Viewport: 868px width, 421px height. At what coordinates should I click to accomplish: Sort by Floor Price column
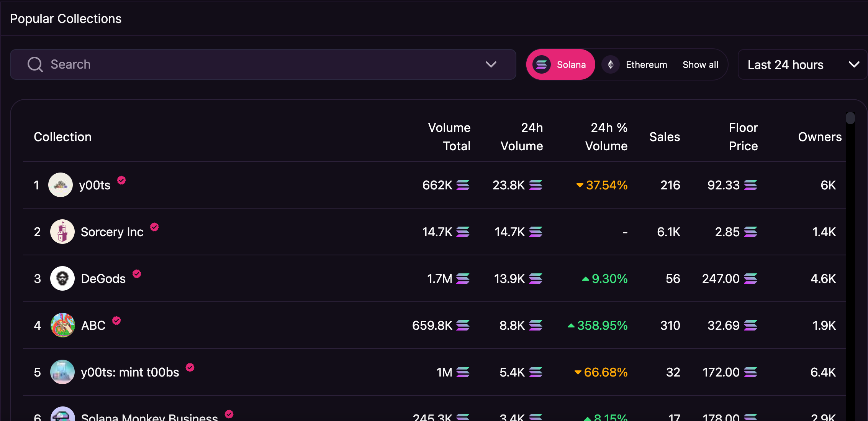(x=743, y=137)
